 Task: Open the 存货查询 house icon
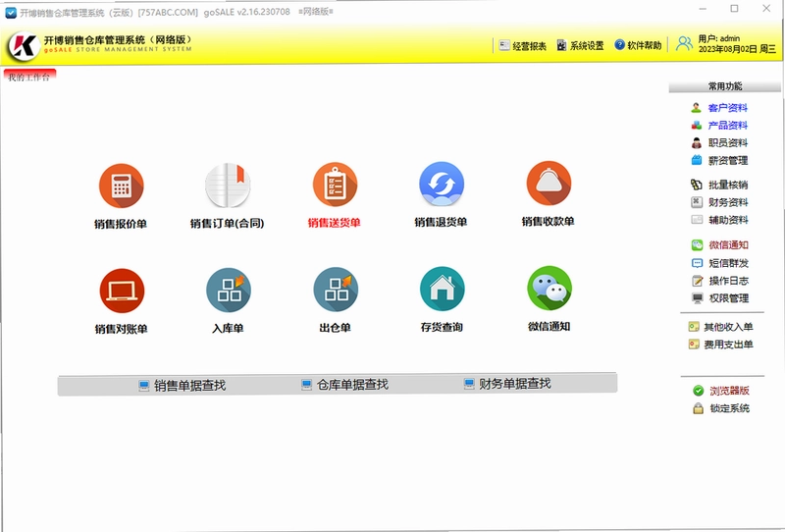(x=443, y=289)
